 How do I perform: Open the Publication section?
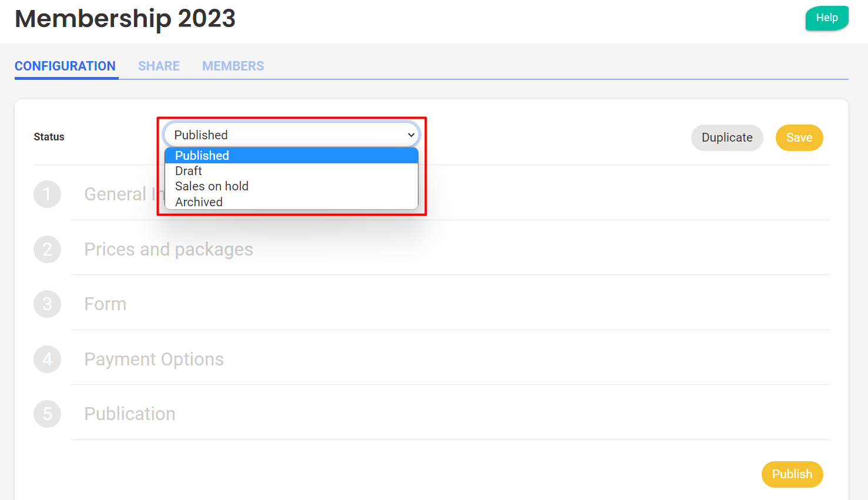[x=130, y=414]
